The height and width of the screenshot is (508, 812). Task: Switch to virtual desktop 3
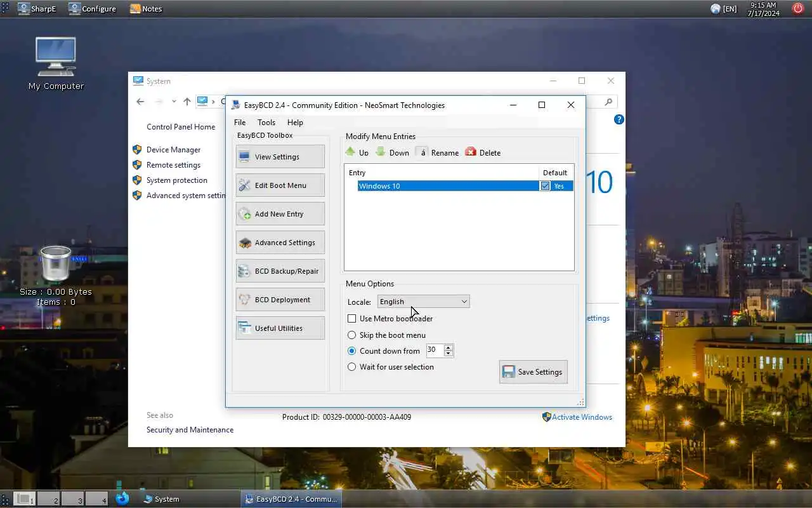72,498
